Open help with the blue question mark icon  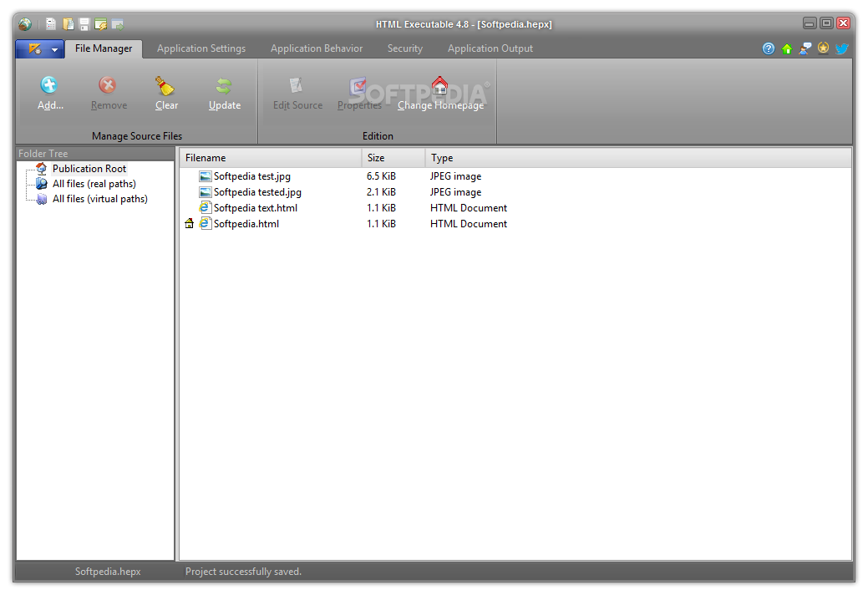(x=769, y=48)
